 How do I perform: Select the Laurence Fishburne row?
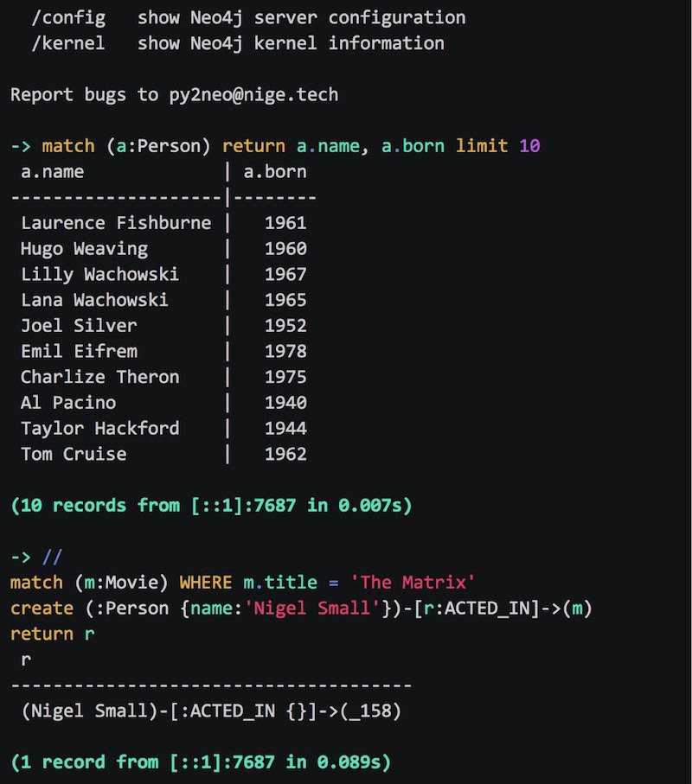point(163,223)
